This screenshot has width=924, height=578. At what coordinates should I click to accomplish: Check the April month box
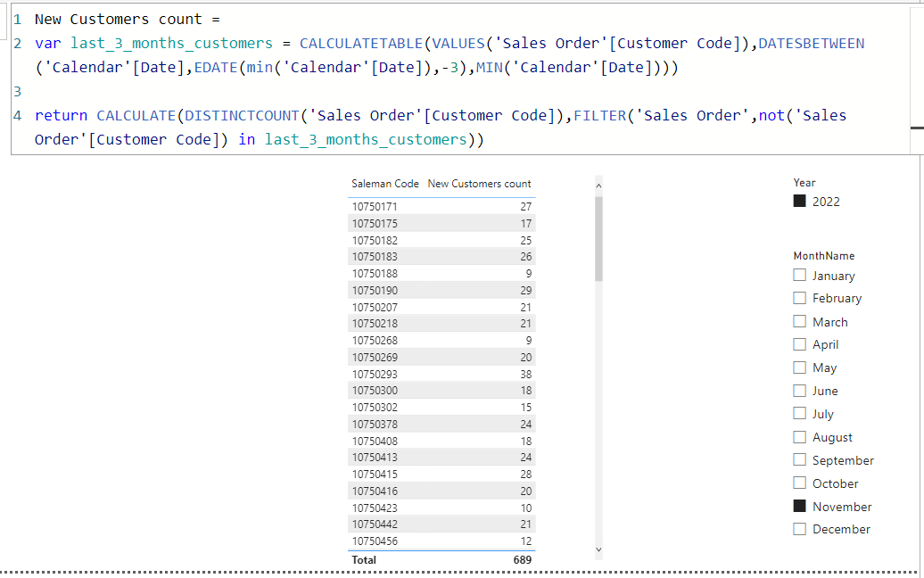(x=800, y=344)
